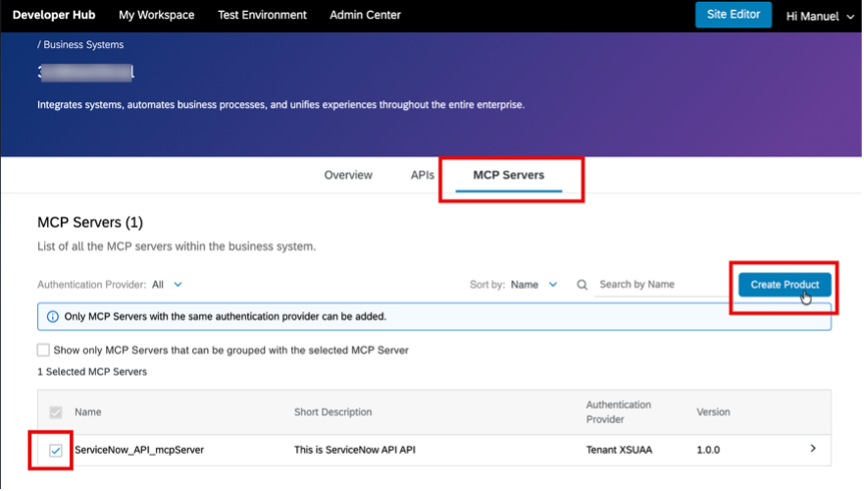Click the ServiceNow_API_mcpServer name cell
The width and height of the screenshot is (864, 491).
point(139,450)
